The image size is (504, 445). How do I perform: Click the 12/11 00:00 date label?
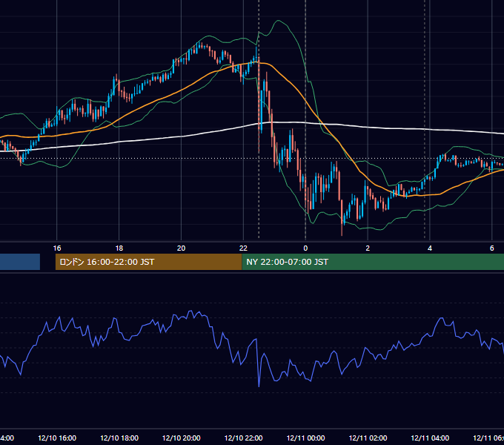click(305, 438)
